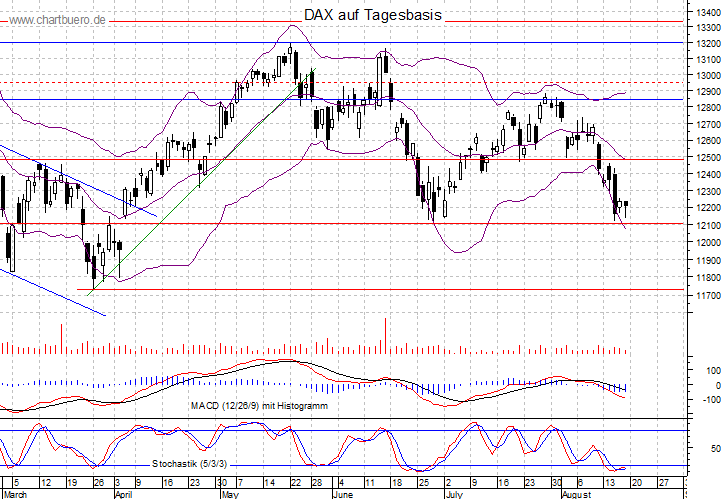Click the 'DAX auf Tagesbasis' chart title
This screenshot has width=723, height=499.
coord(371,16)
